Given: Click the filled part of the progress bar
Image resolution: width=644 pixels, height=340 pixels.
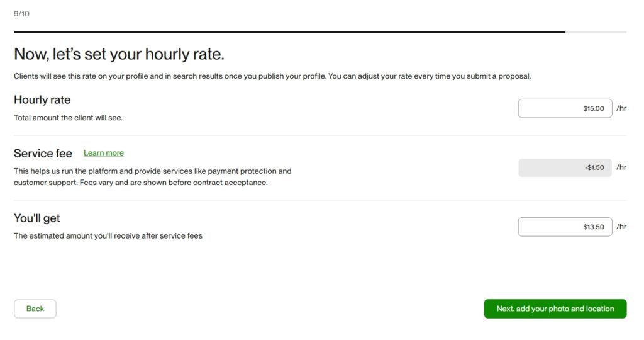Looking at the screenshot, I should (x=289, y=31).
